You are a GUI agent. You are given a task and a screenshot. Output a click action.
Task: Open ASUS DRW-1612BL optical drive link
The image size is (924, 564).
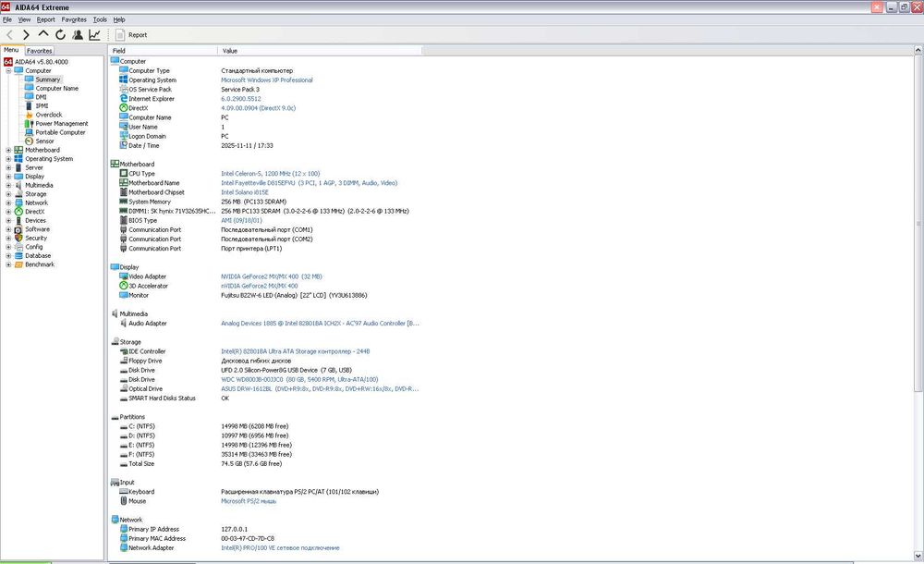tap(320, 389)
